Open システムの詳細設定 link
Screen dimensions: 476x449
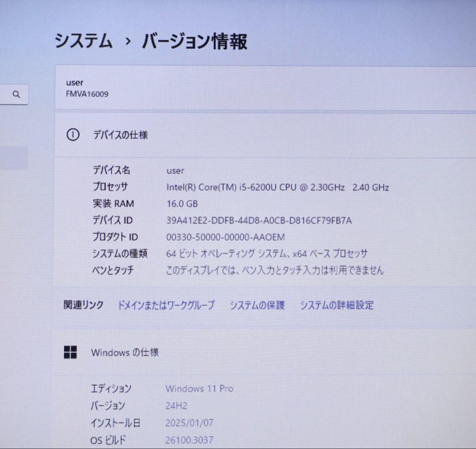click(x=337, y=305)
